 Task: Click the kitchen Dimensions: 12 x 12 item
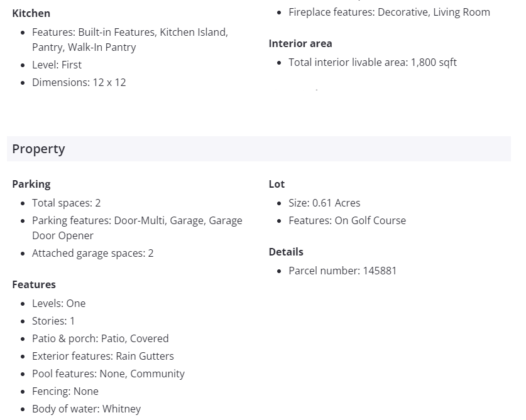tap(79, 82)
